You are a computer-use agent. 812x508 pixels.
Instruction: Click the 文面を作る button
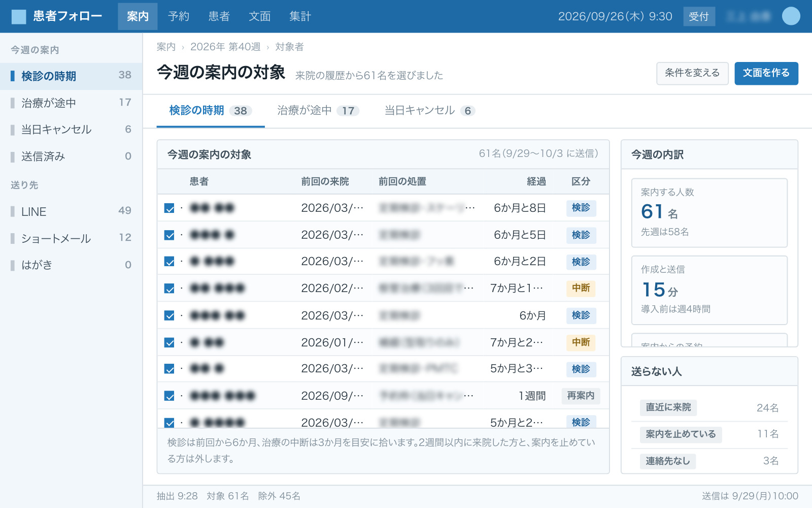click(766, 73)
